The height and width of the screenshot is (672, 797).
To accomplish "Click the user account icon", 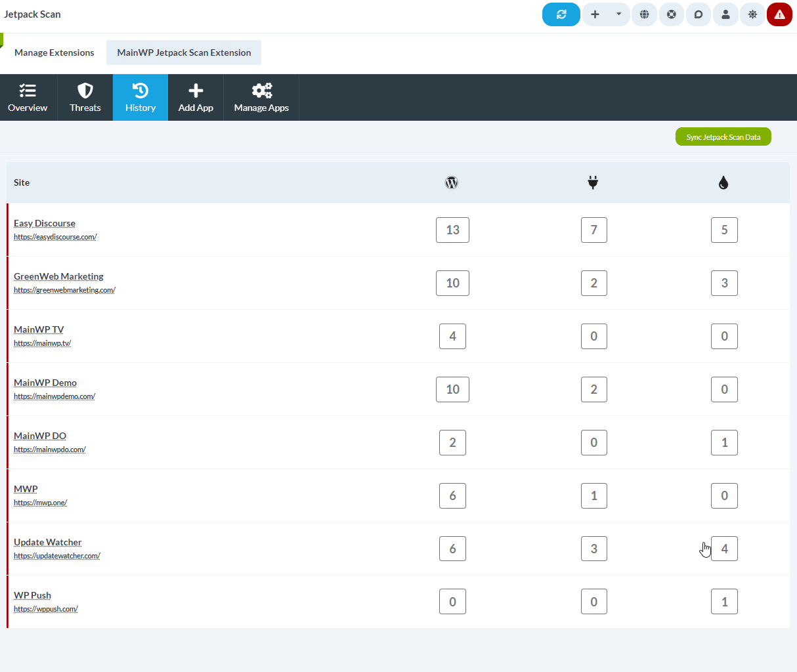I will click(x=725, y=14).
